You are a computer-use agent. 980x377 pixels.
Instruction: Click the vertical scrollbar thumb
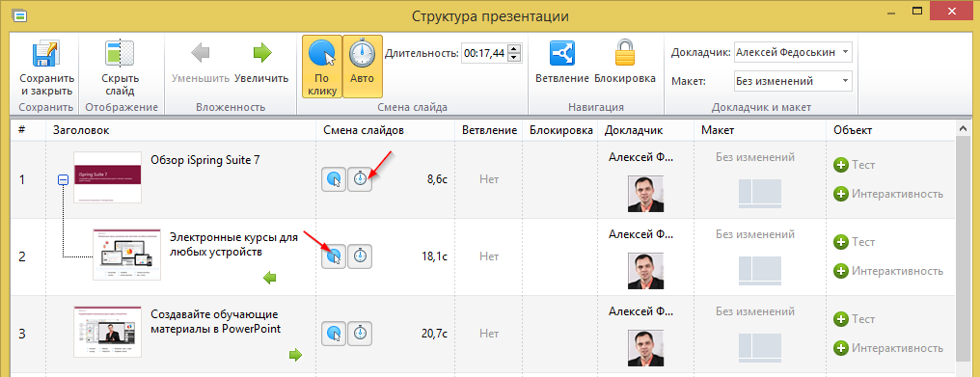[963, 250]
